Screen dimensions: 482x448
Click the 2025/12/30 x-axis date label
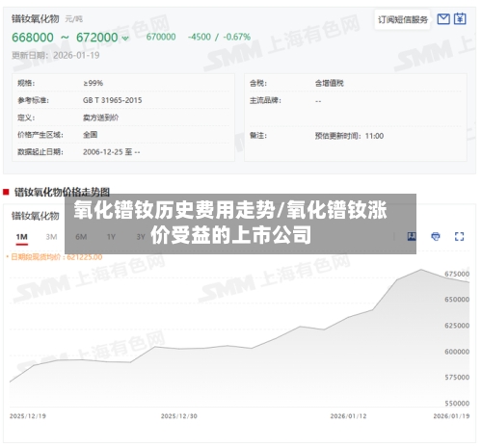(179, 416)
